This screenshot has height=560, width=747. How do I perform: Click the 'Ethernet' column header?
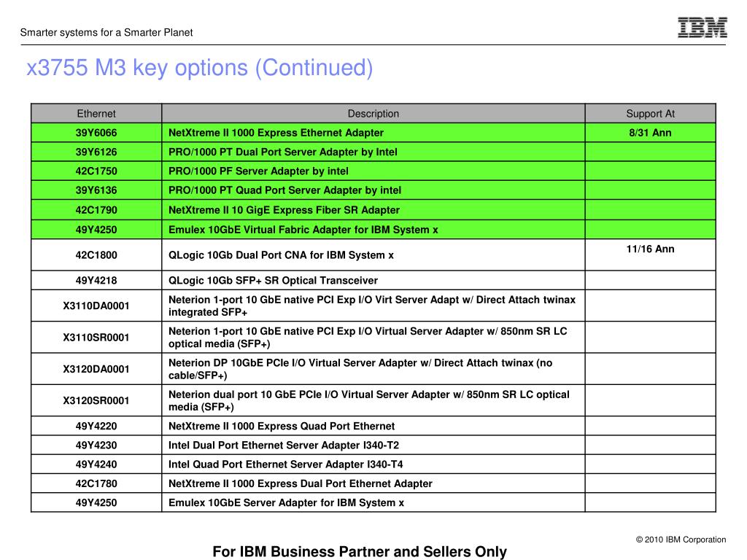point(96,114)
